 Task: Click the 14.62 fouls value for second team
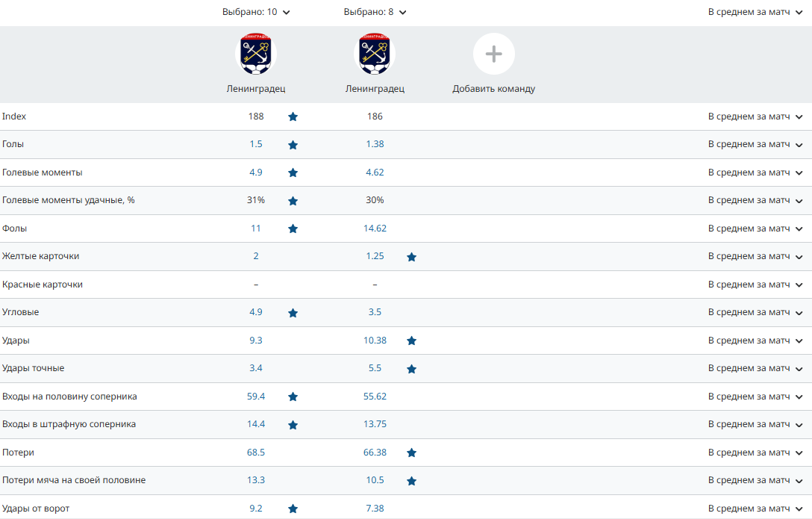click(375, 229)
